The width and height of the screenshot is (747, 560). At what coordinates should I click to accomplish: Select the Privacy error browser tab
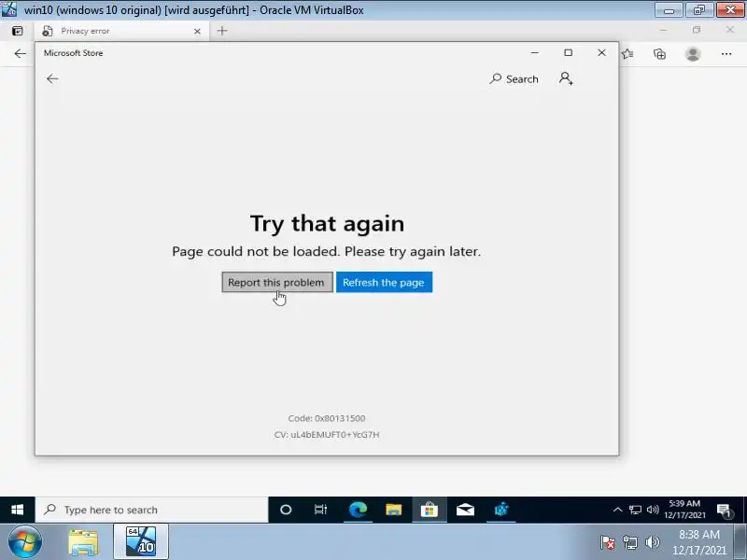tap(121, 31)
